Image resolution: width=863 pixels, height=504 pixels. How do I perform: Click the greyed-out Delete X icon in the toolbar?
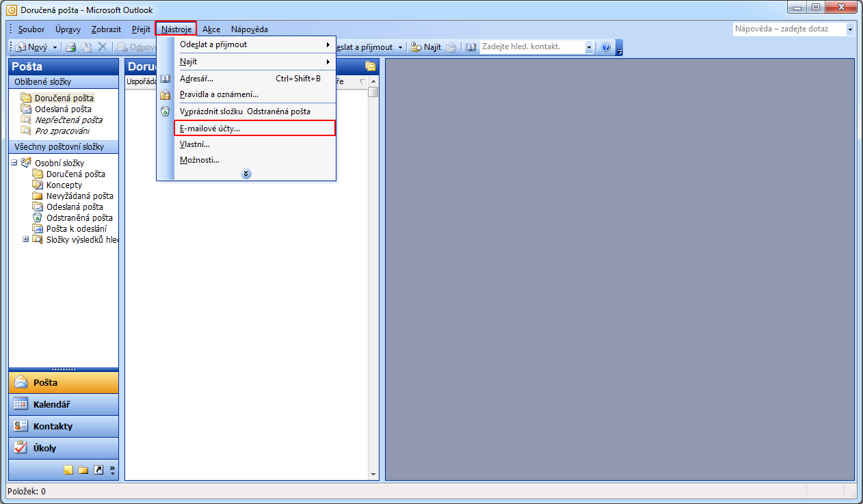pyautogui.click(x=103, y=47)
